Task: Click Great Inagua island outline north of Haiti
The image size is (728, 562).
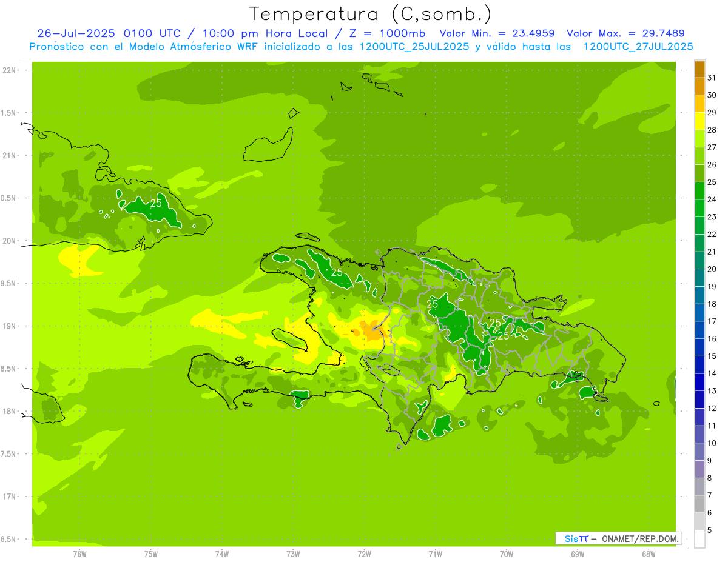Action: [x=268, y=144]
